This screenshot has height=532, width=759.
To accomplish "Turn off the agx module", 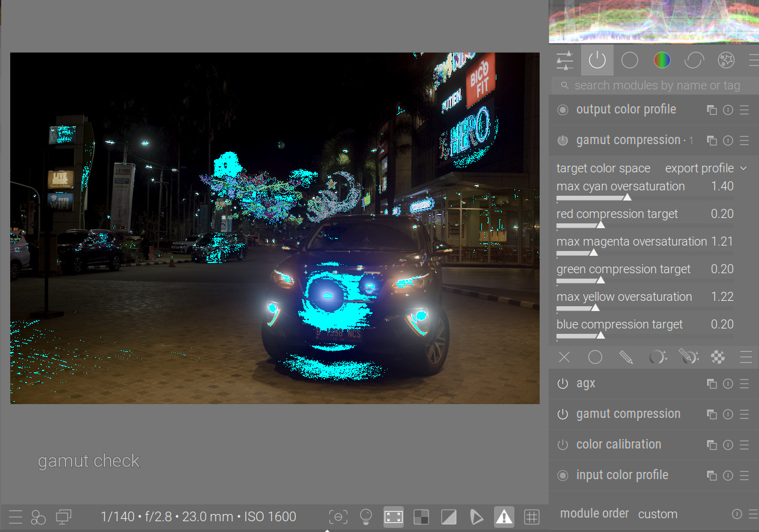I will pos(562,384).
